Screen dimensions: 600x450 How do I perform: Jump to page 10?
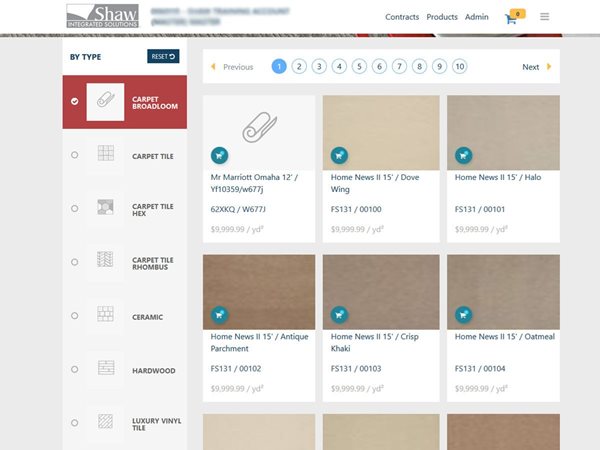point(460,67)
